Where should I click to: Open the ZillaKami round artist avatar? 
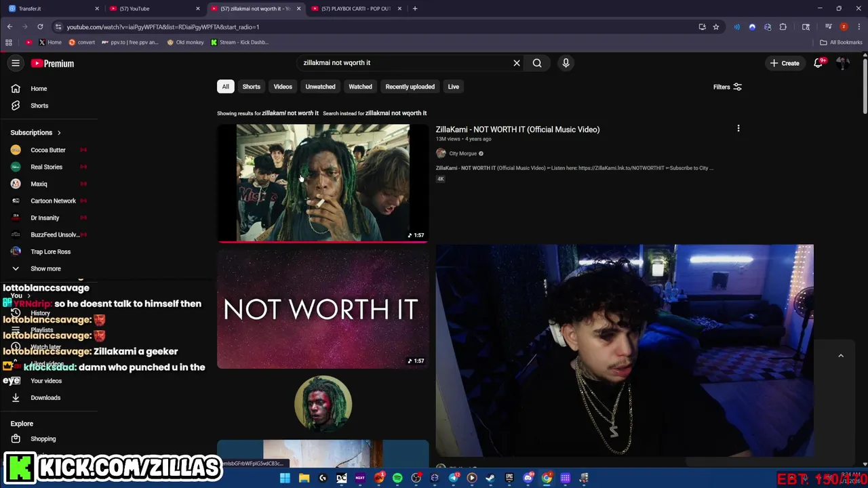pyautogui.click(x=323, y=404)
